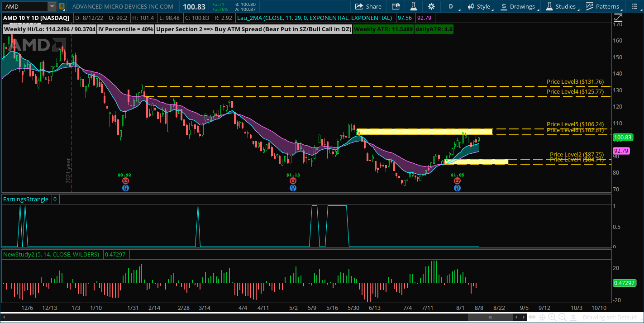Open chart settings gear icon
Viewport: 644px width, 323px height.
[431, 6]
